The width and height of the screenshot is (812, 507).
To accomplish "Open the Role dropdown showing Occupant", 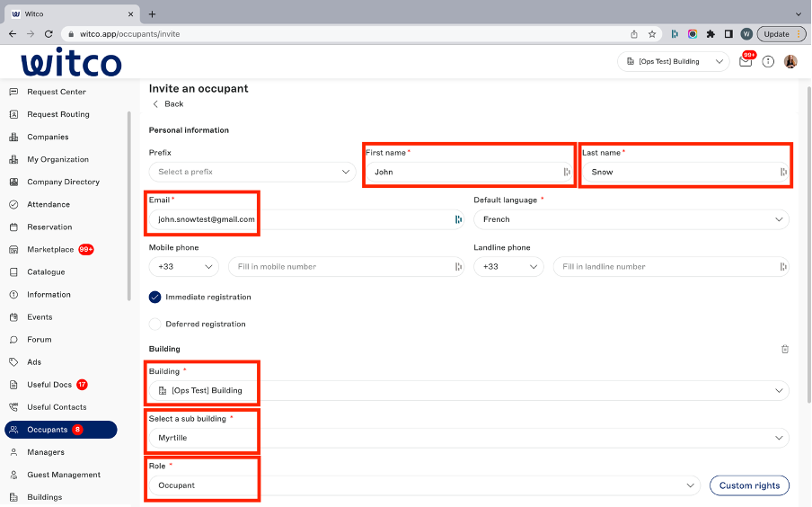I will click(x=424, y=485).
